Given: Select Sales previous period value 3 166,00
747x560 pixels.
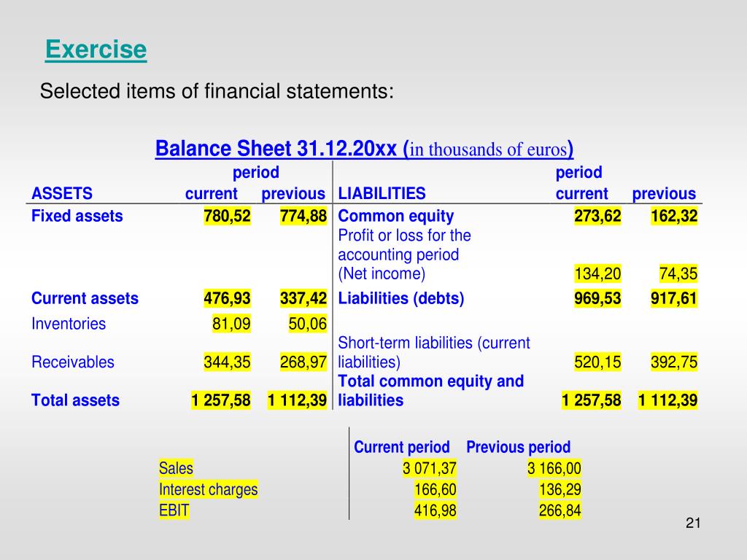Looking at the screenshot, I should click(x=554, y=469).
